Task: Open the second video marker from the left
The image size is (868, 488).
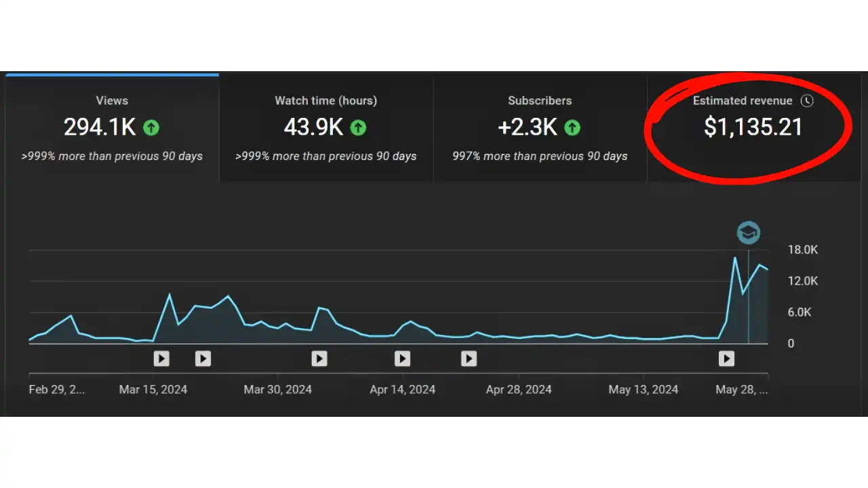Action: [203, 359]
